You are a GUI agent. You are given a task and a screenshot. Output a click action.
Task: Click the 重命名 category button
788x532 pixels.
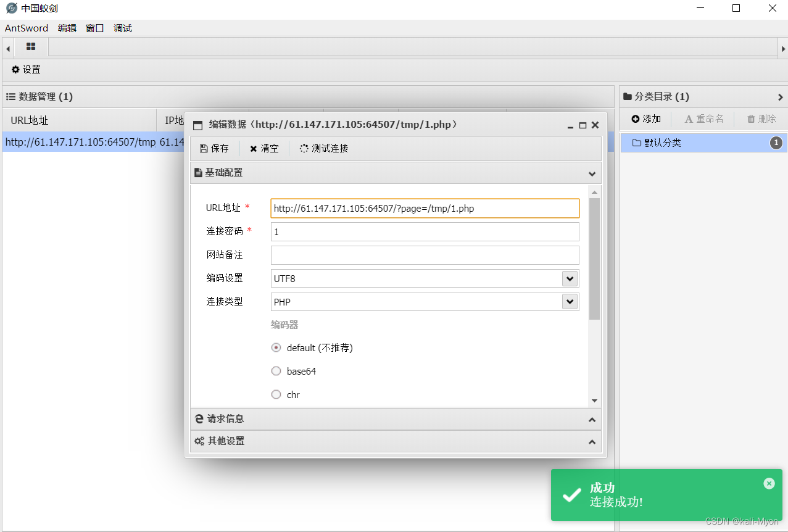(x=704, y=118)
